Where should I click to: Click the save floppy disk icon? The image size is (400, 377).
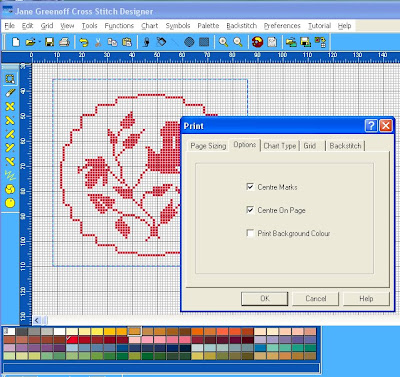click(x=49, y=42)
